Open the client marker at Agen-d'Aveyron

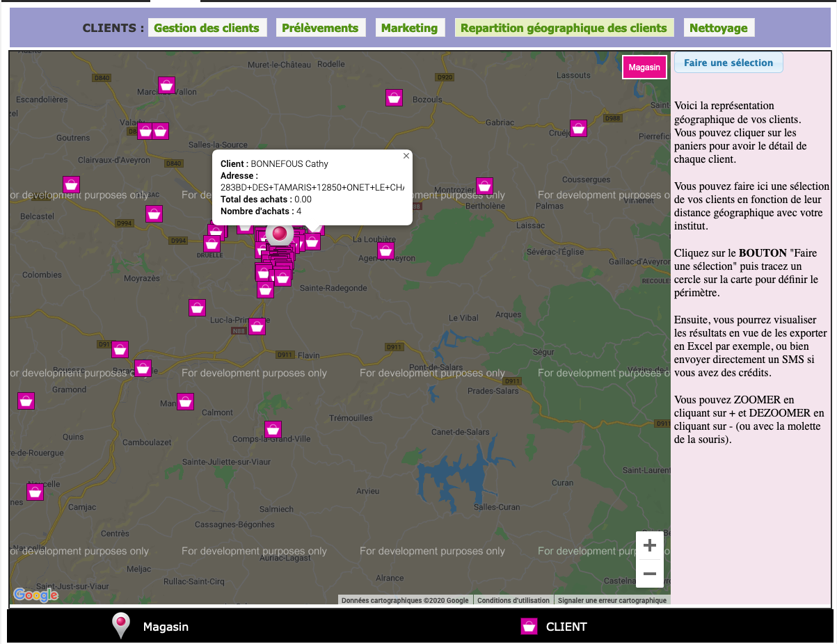tap(386, 250)
